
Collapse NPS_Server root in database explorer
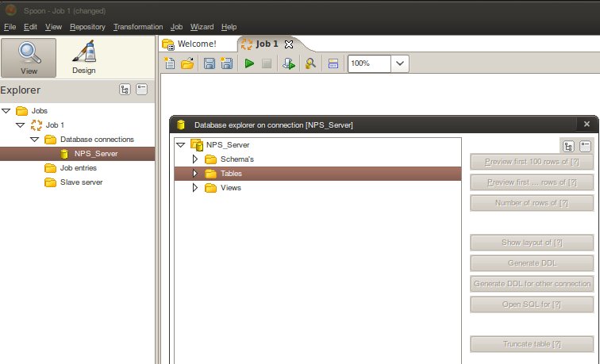coord(181,145)
